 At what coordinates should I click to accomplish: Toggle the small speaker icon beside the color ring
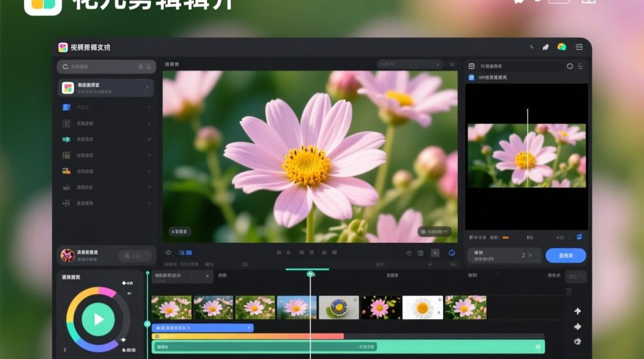click(129, 293)
